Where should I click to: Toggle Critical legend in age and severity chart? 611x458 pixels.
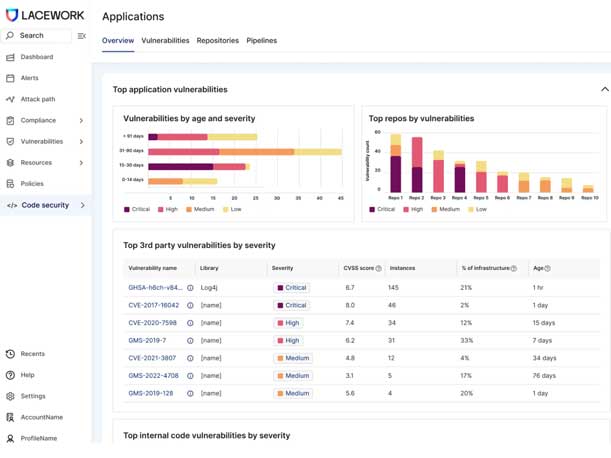139,210
